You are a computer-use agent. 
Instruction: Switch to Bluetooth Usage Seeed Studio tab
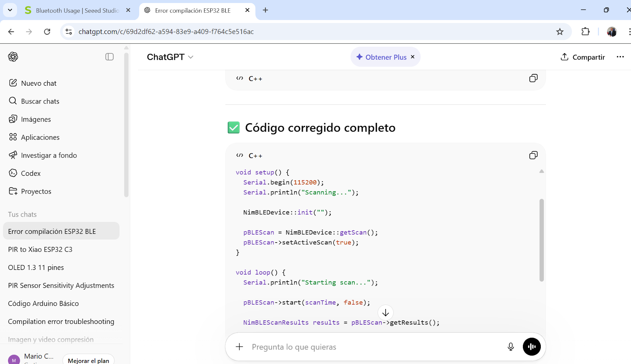click(77, 11)
